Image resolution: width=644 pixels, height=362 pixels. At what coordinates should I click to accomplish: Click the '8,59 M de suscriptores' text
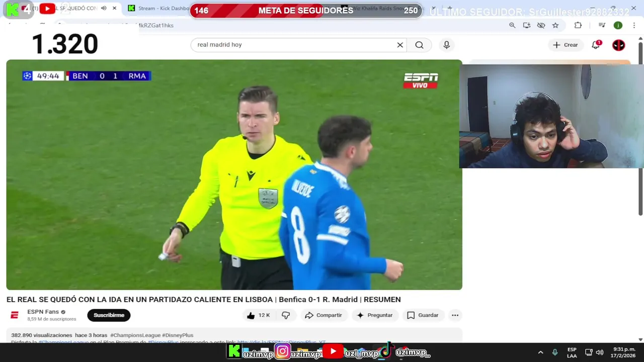click(x=52, y=319)
